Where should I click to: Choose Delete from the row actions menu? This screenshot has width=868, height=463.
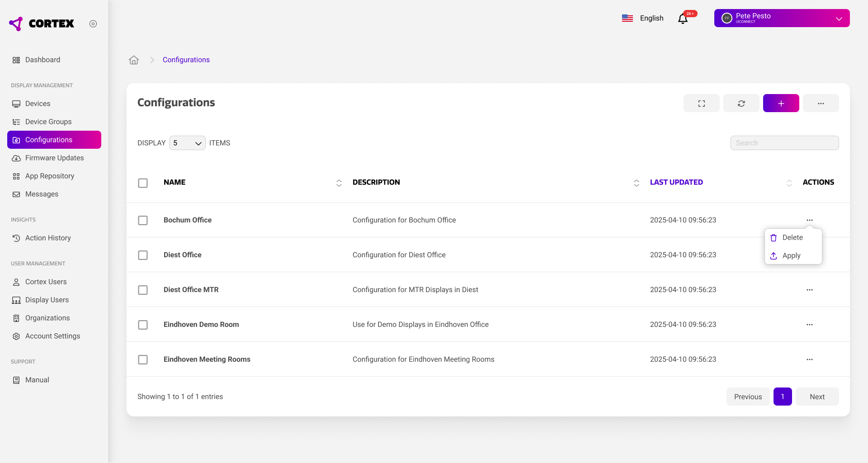pyautogui.click(x=792, y=238)
